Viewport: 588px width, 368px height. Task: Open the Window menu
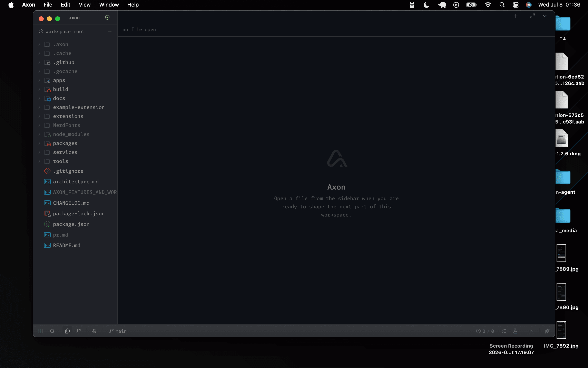tap(109, 5)
